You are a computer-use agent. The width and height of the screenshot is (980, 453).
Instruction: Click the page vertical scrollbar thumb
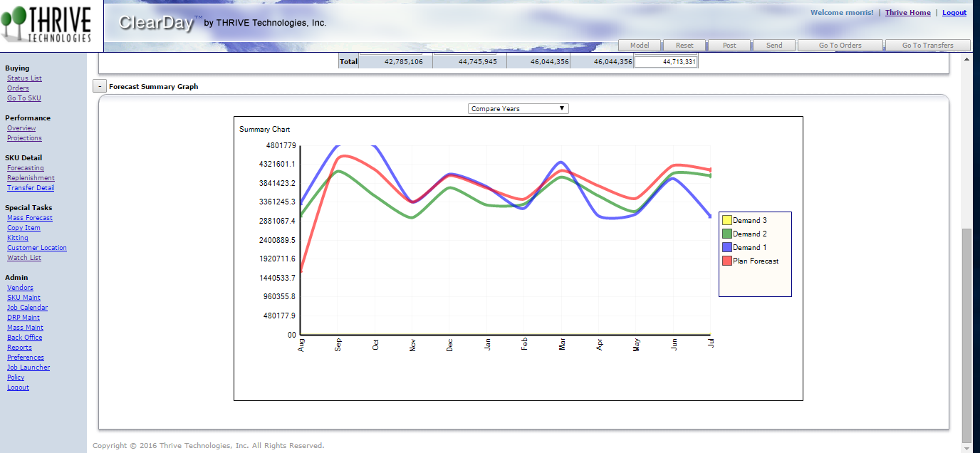pos(966,335)
